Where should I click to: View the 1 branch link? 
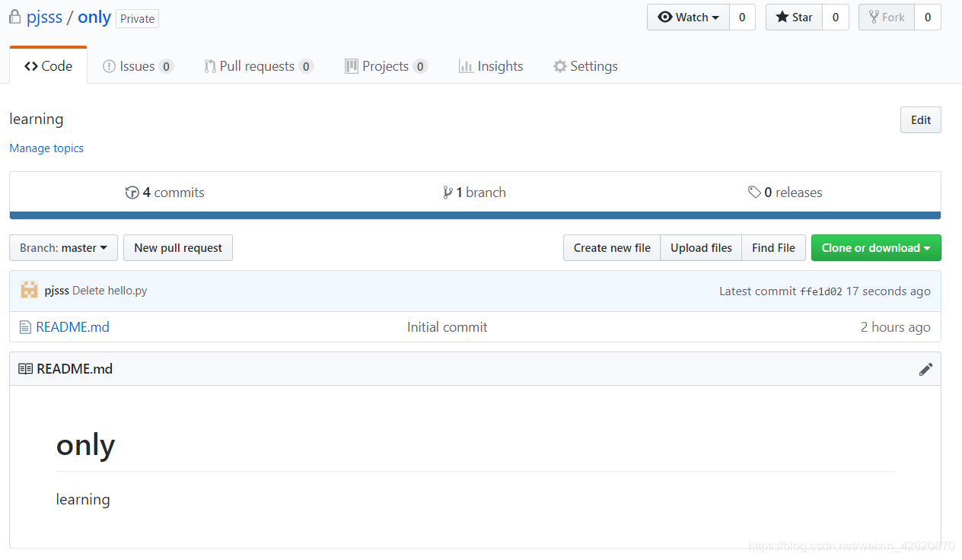(474, 192)
